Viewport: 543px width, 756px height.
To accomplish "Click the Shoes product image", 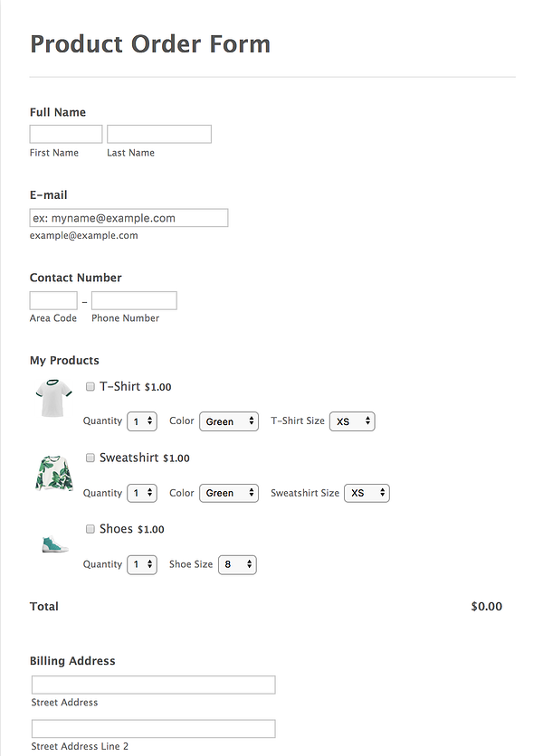I will (x=54, y=543).
